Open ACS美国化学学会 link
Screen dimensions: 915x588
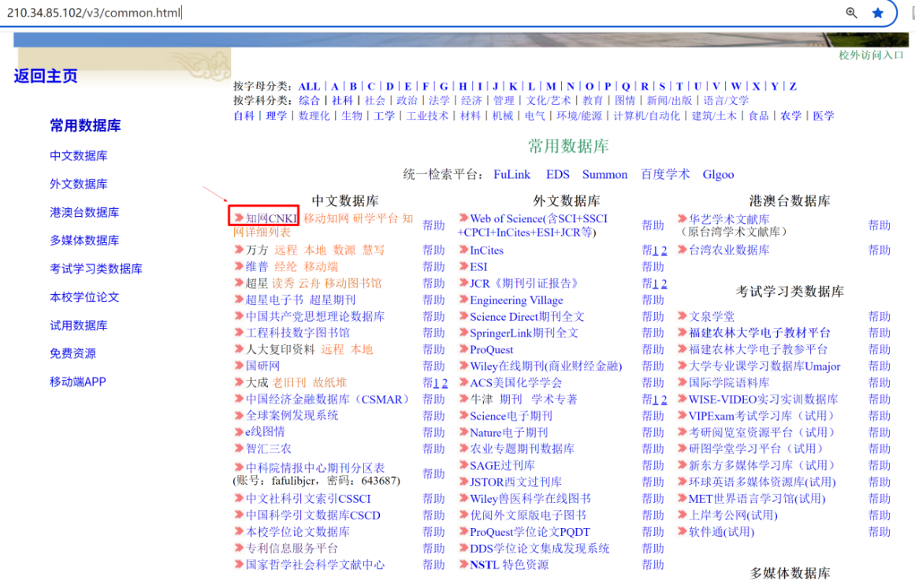516,383
